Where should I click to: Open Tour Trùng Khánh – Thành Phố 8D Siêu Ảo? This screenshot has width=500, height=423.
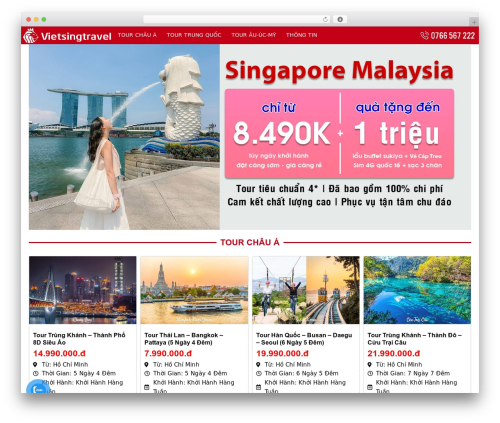pyautogui.click(x=79, y=339)
